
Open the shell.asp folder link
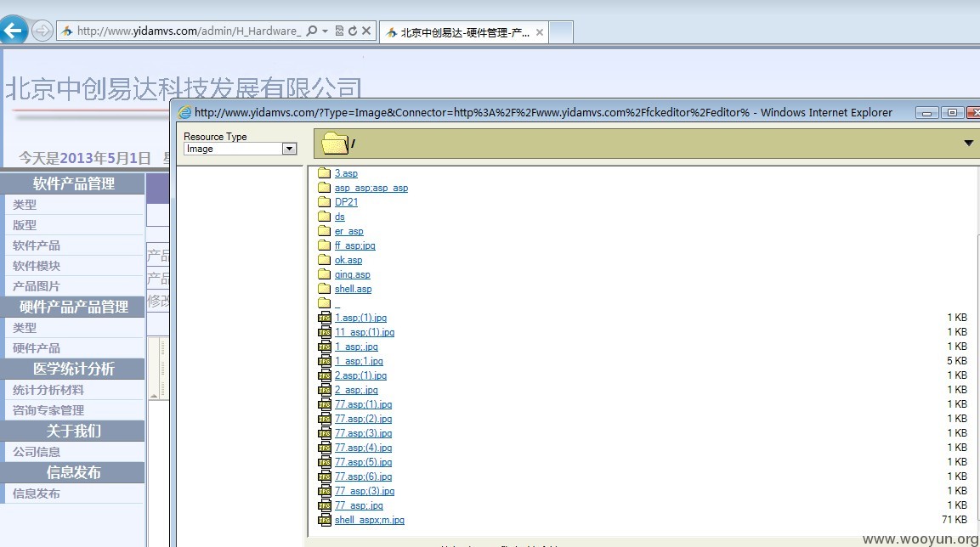[353, 289]
